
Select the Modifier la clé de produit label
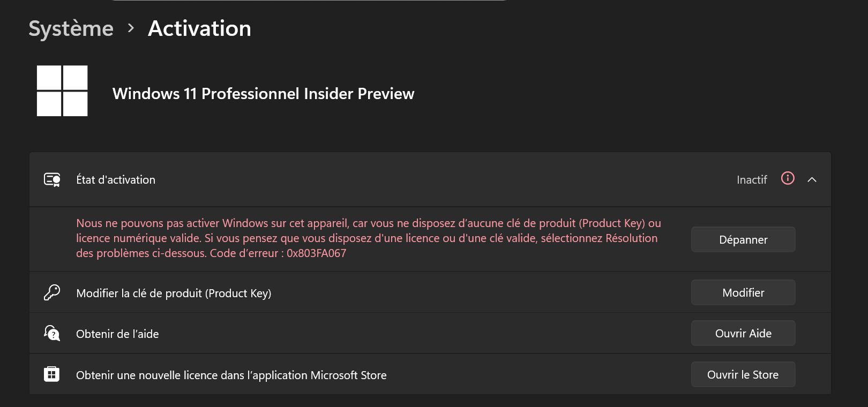click(x=174, y=293)
